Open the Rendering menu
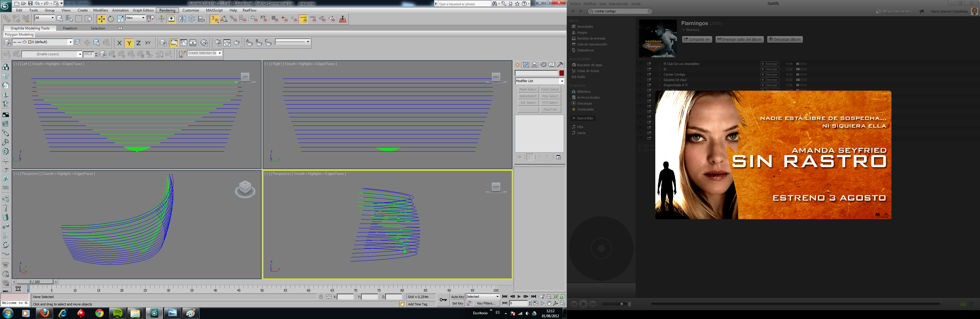980x319 pixels. (x=167, y=10)
